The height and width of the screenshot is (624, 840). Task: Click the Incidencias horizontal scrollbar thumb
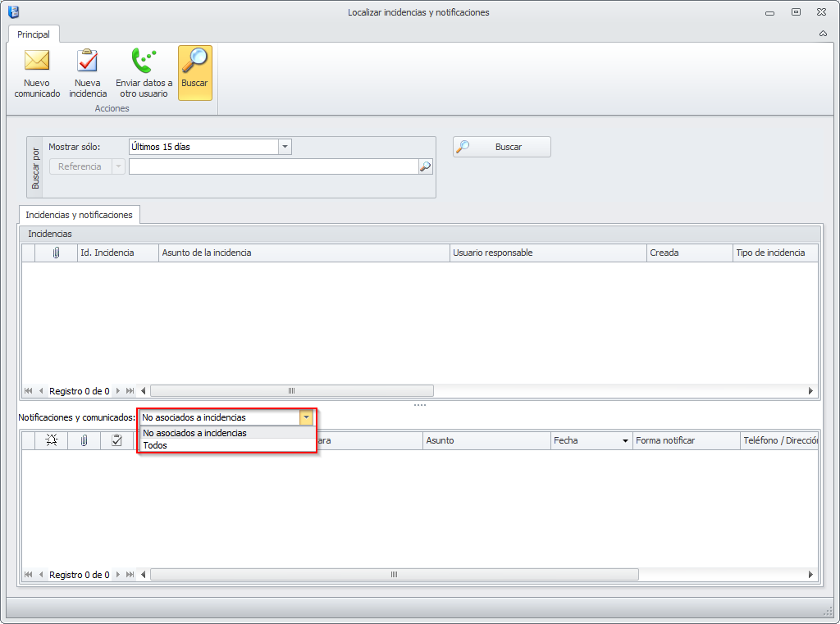(x=292, y=391)
